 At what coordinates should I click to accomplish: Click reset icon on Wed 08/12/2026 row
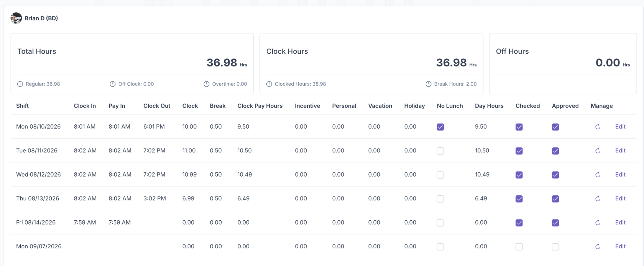pos(598,175)
